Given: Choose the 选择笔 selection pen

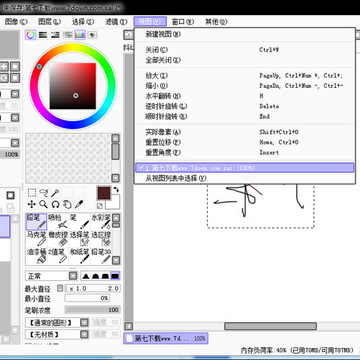Looking at the screenshot, I should click(79, 239).
